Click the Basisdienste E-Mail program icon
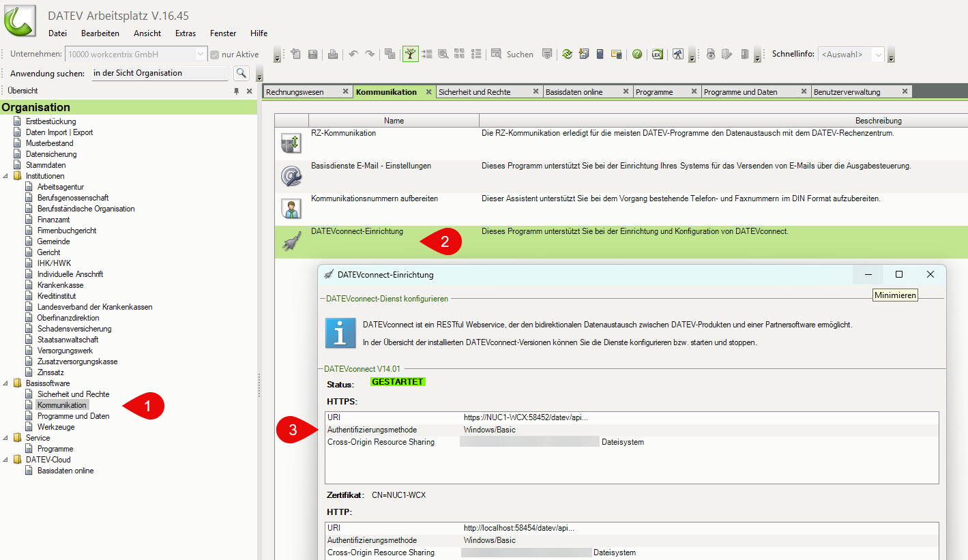 291,176
